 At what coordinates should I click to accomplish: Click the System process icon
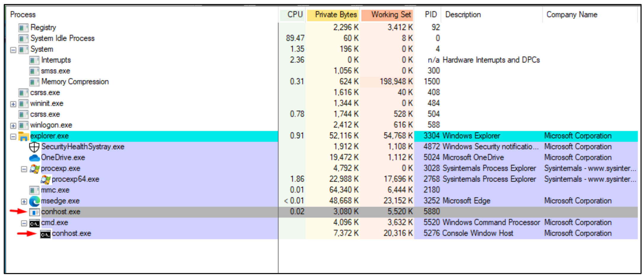point(23,49)
